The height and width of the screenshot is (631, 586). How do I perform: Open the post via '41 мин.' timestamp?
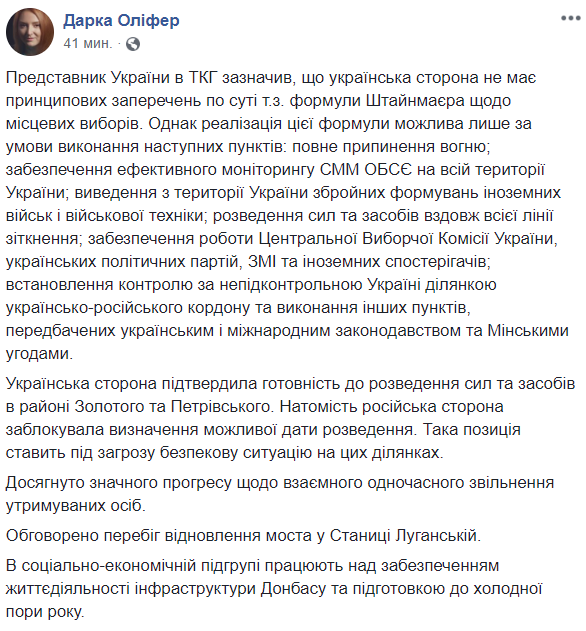coord(88,43)
